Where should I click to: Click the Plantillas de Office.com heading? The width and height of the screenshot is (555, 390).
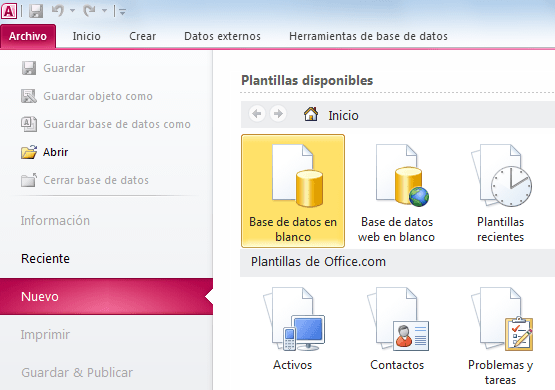tap(318, 262)
